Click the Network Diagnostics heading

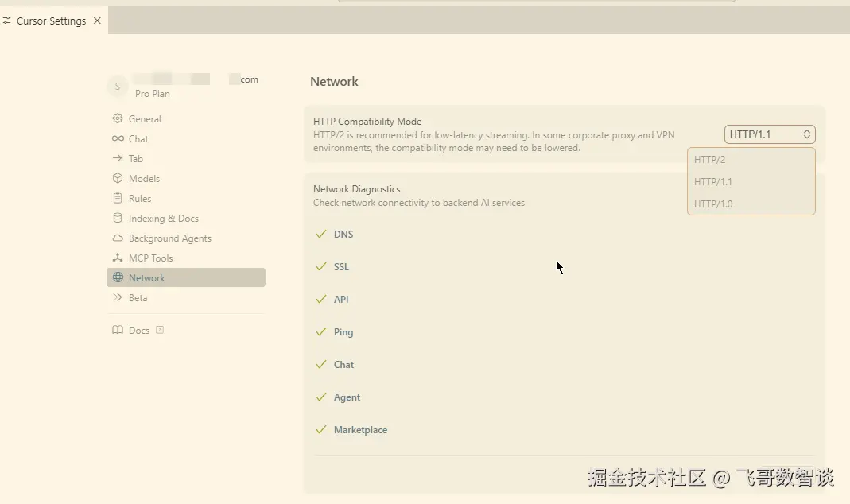[x=357, y=189]
